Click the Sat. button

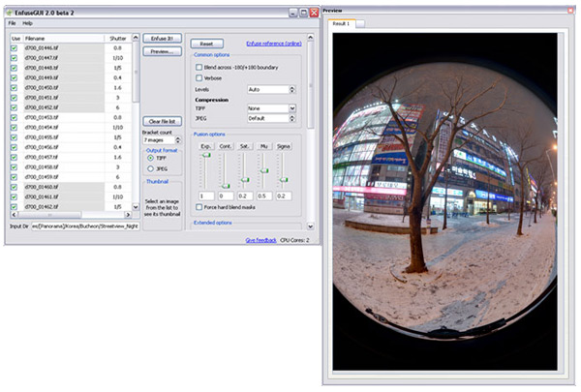click(x=244, y=146)
